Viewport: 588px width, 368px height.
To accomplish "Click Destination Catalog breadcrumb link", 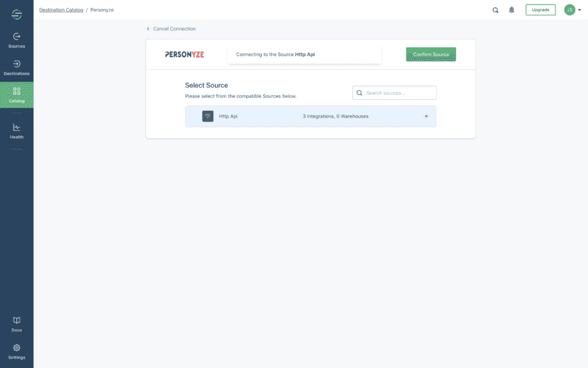I will coord(61,10).
